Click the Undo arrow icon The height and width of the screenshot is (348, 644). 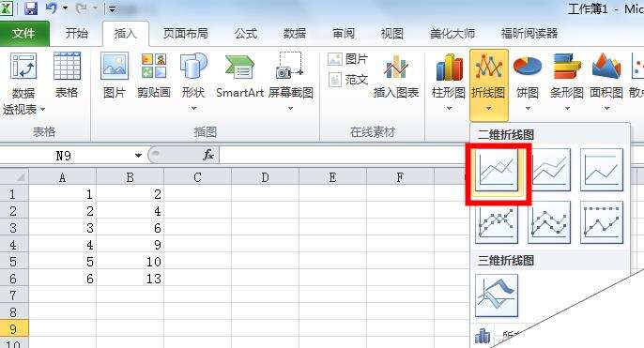52,8
